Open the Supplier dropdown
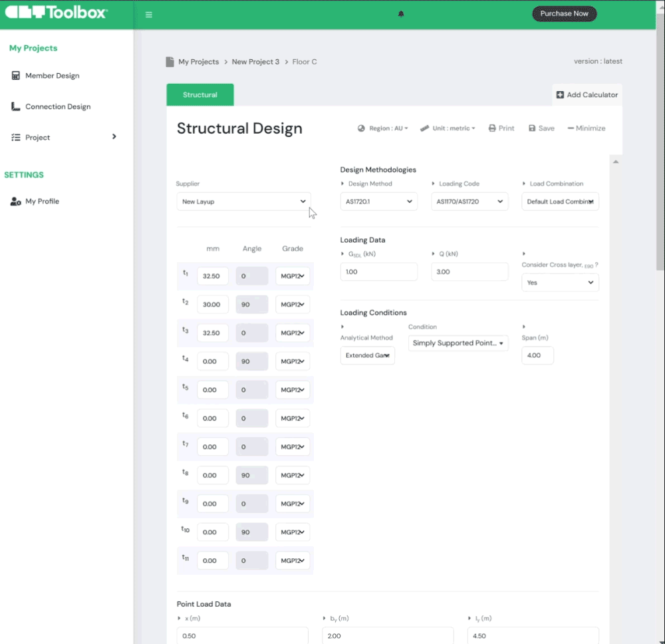Screen dimensions: 665x644 pyautogui.click(x=243, y=202)
